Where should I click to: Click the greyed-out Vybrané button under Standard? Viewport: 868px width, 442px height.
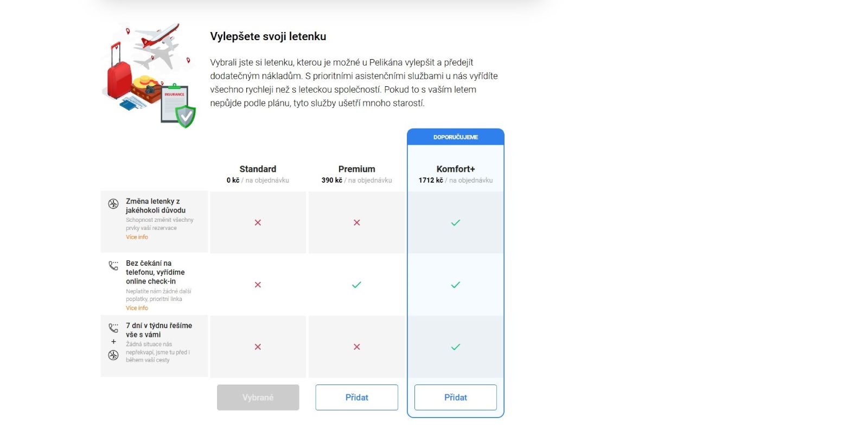[258, 398]
